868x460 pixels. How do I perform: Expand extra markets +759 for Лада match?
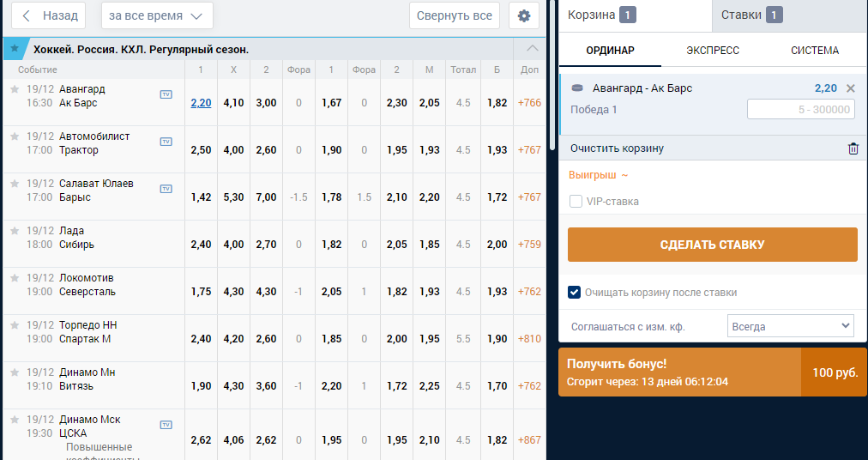pyautogui.click(x=529, y=244)
